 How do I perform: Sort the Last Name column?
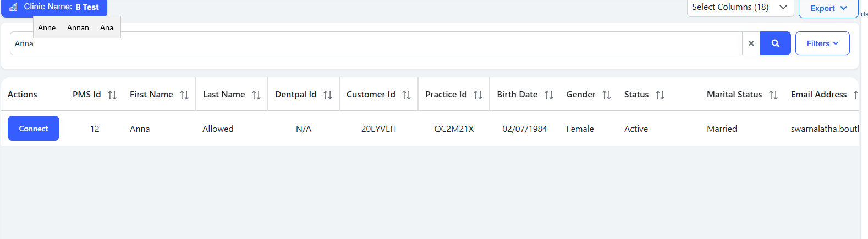256,95
